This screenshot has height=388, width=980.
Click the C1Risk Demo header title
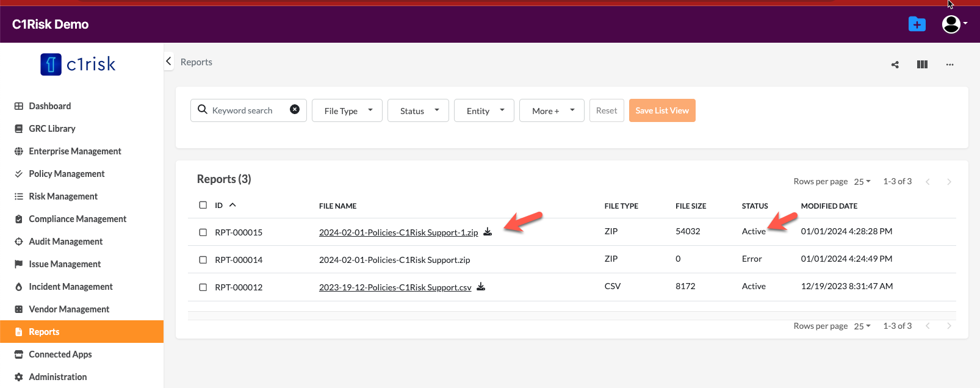click(51, 24)
